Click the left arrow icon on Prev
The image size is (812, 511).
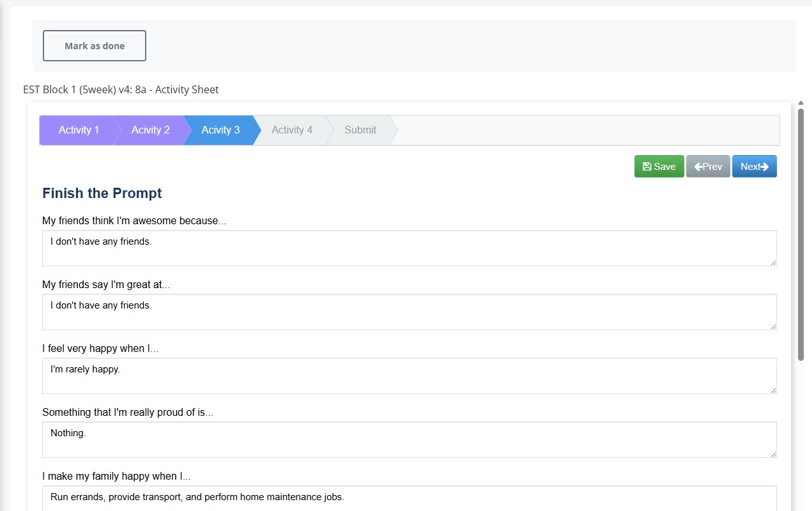[698, 167]
